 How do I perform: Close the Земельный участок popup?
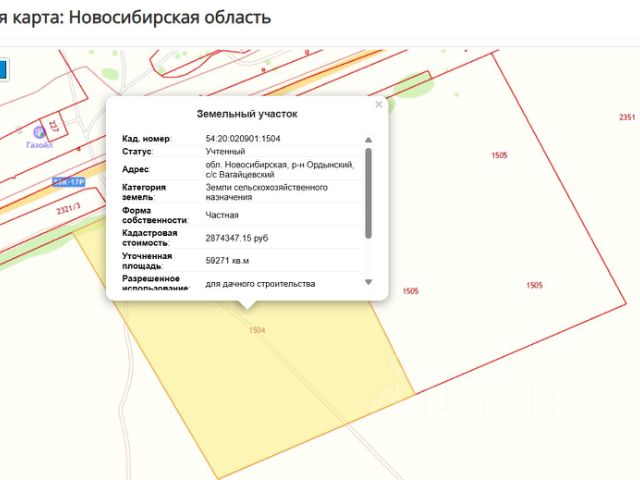coord(379,104)
